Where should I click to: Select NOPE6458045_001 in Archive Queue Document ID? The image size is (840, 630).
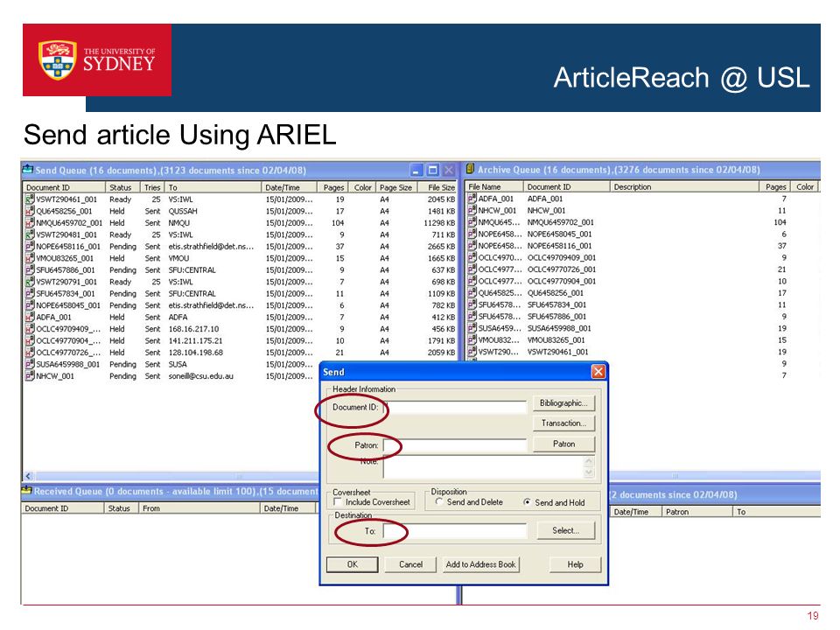[559, 234]
